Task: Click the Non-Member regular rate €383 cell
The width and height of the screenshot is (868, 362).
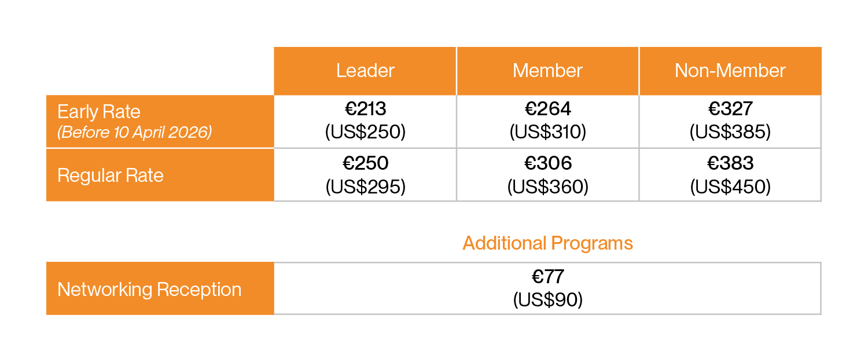Action: click(x=730, y=163)
